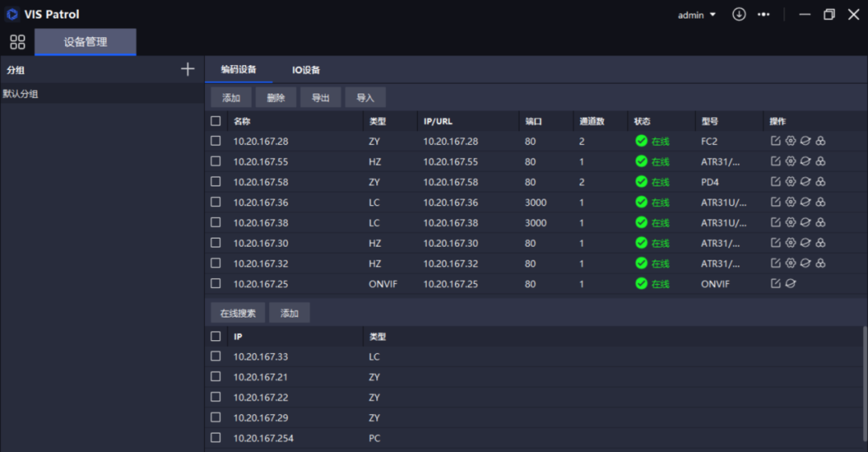The width and height of the screenshot is (868, 452).
Task: Tick the checkbox for 10.20.167.254 PC row
Action: [x=215, y=438]
